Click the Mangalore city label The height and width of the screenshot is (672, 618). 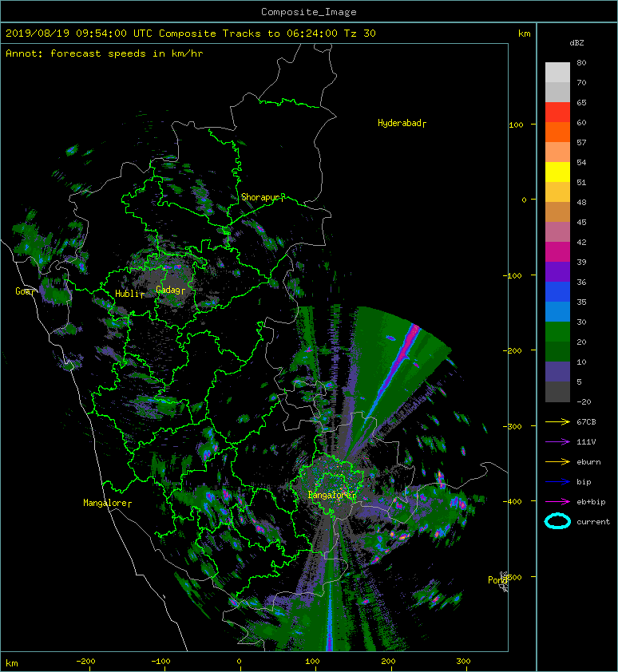(105, 503)
